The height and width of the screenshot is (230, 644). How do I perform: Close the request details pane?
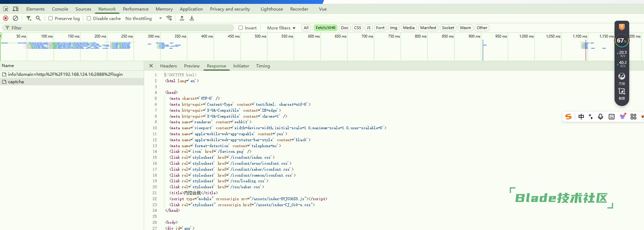[151, 66]
